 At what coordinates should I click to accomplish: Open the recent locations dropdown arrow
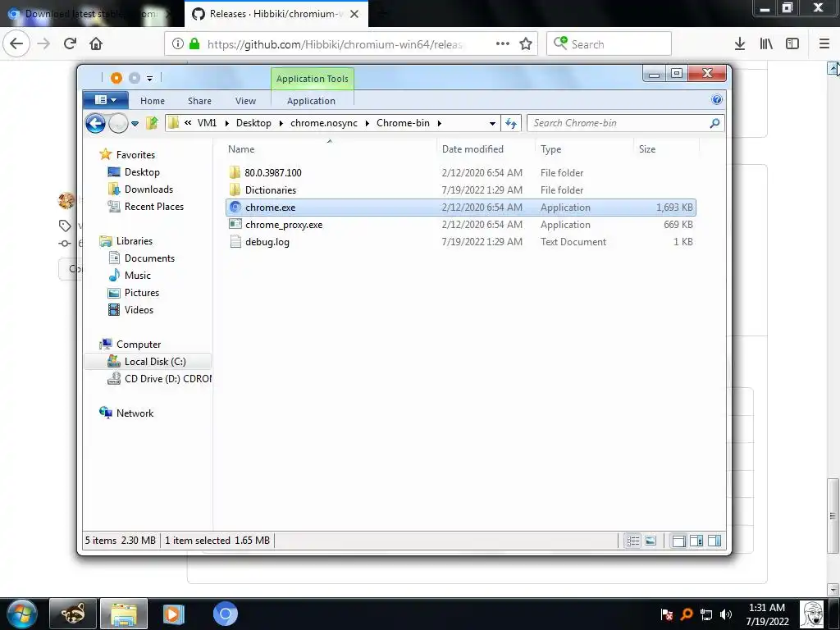[x=135, y=124]
